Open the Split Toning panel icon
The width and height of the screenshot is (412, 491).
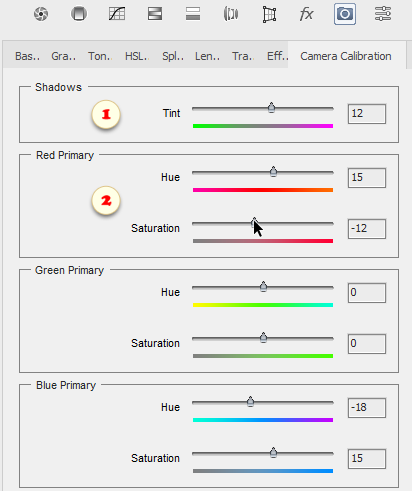(x=193, y=14)
